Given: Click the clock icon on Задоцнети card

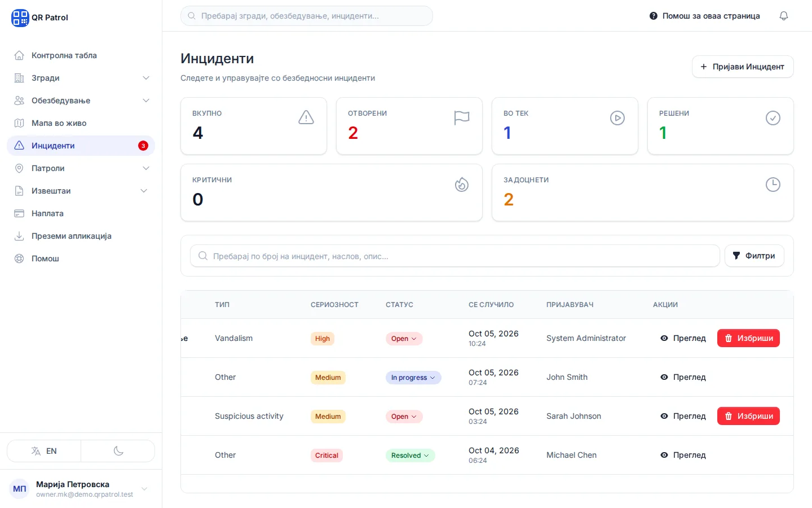Looking at the screenshot, I should (x=773, y=185).
